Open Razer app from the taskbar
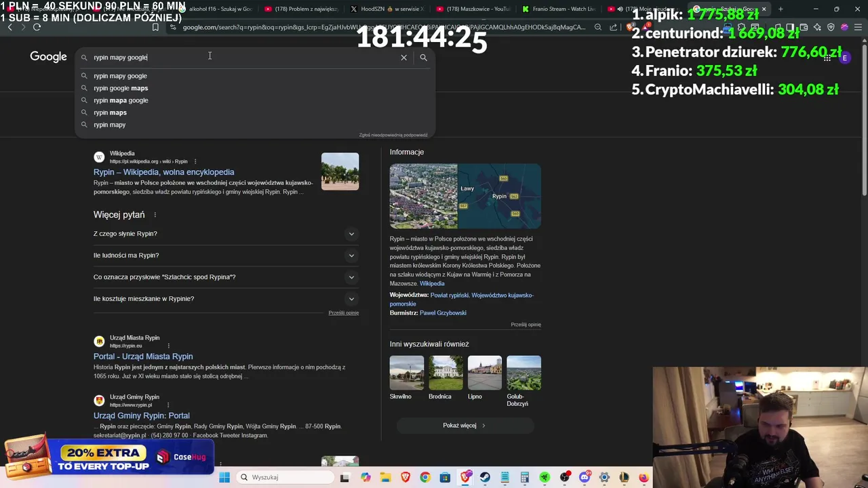The width and height of the screenshot is (868, 488). point(545,477)
